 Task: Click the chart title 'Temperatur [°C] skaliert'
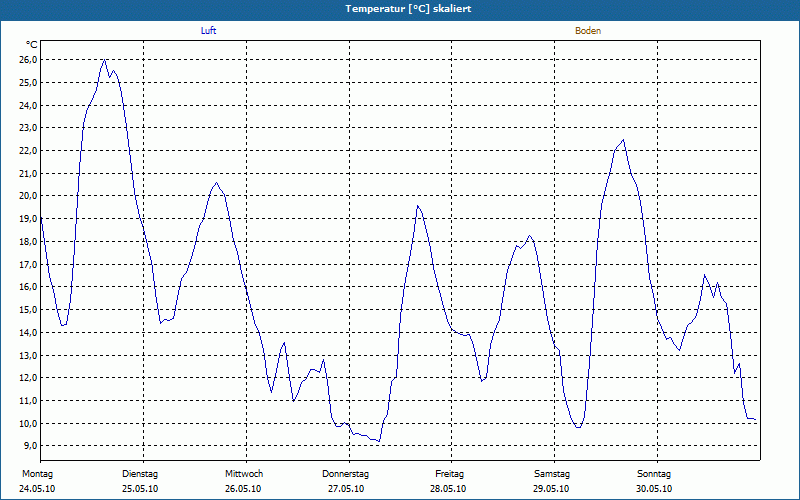click(408, 9)
